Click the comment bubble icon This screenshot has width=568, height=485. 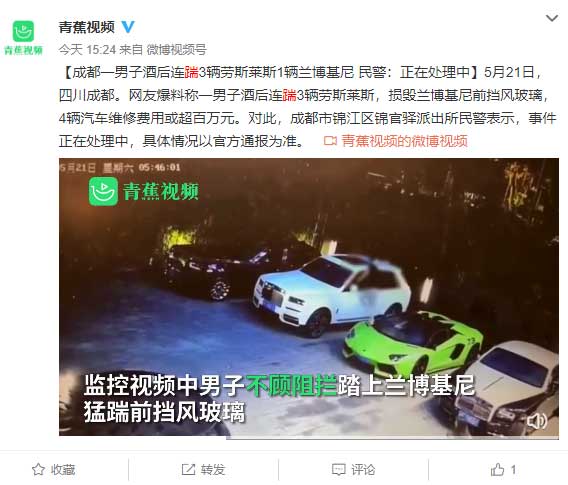click(x=339, y=470)
